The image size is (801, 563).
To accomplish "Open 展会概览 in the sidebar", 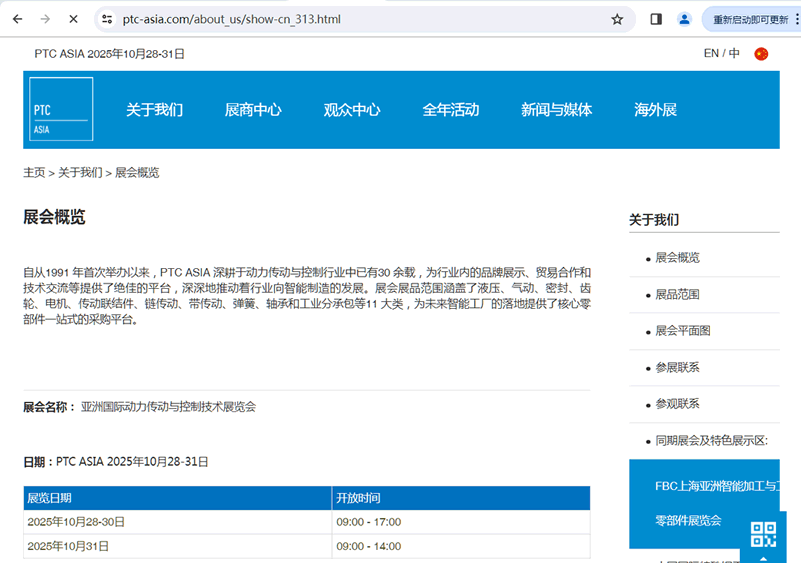I will [677, 257].
